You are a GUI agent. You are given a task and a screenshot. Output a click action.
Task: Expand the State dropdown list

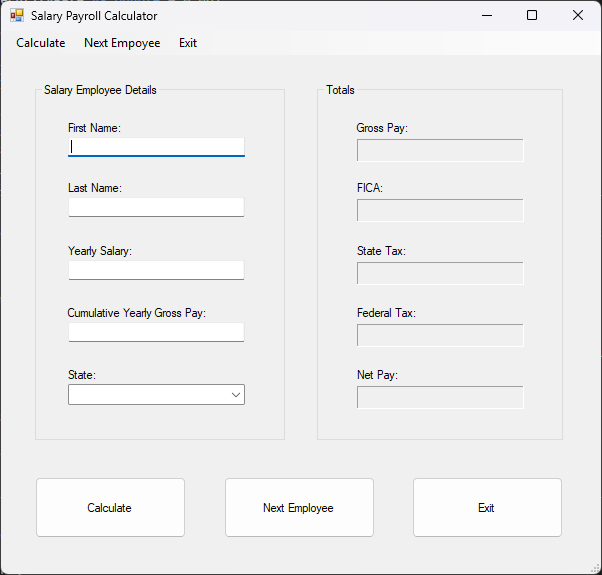(x=156, y=395)
